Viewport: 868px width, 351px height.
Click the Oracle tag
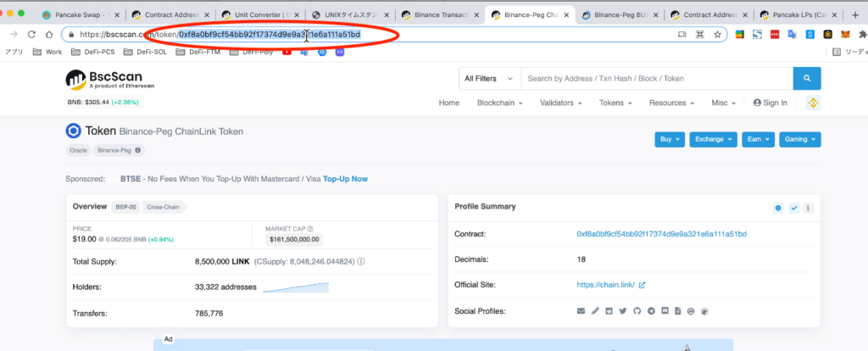point(78,150)
